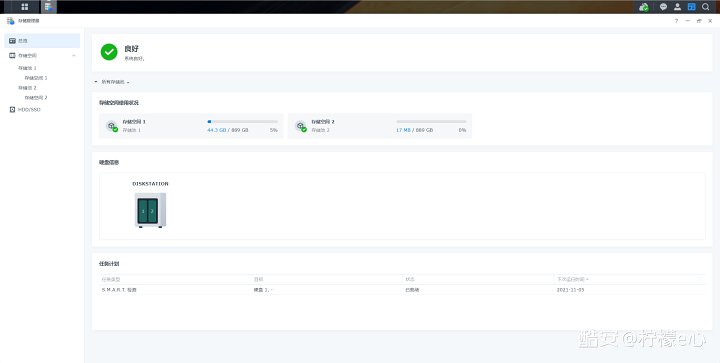Open the green cloud status icon in the tray
720x363 pixels.
[x=644, y=7]
